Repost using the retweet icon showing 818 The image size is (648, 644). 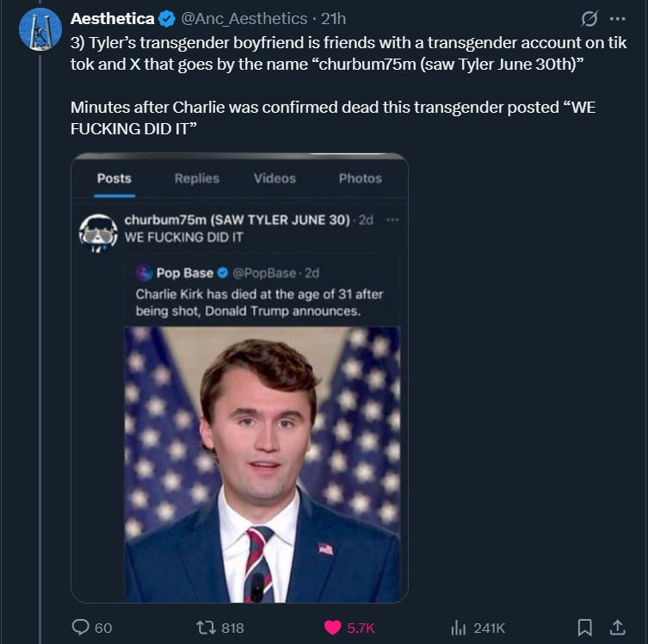219,628
